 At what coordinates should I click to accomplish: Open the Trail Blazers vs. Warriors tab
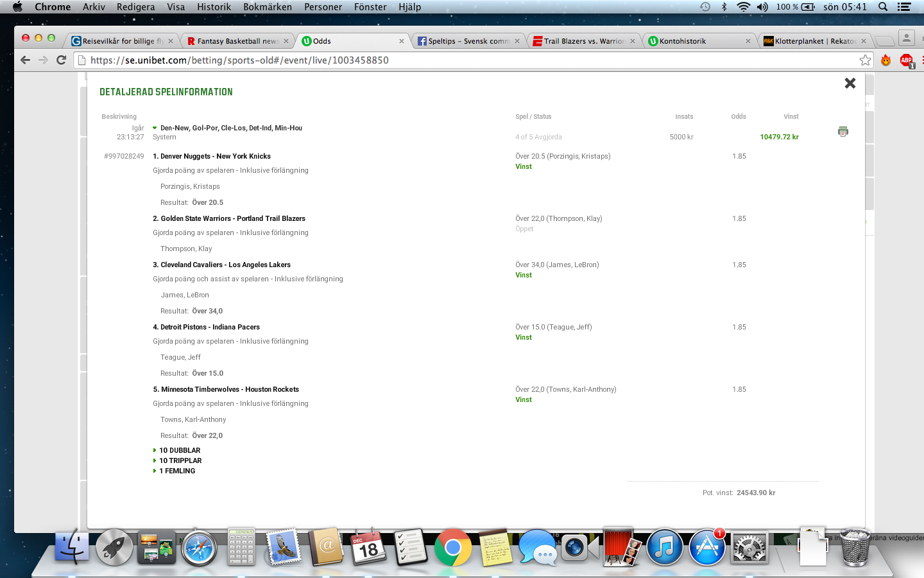584,40
